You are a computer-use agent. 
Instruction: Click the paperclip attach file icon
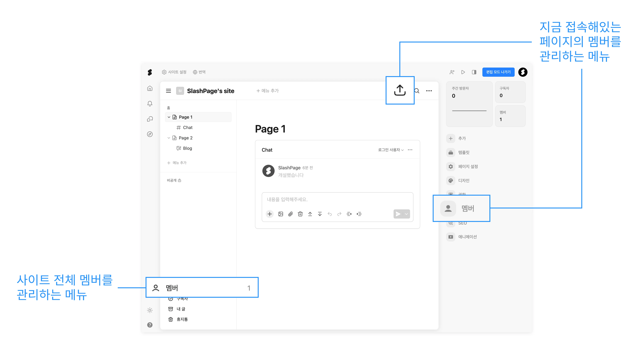pyautogui.click(x=291, y=214)
